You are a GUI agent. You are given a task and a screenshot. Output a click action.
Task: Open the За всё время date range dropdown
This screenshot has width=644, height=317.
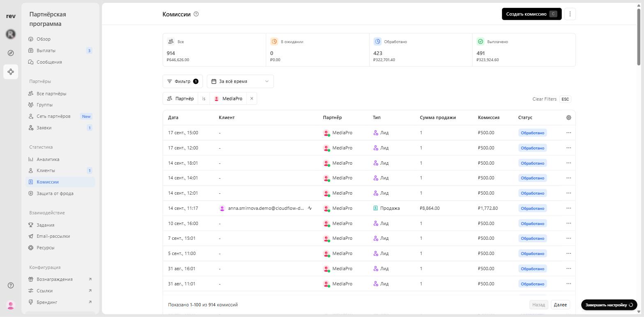click(240, 81)
